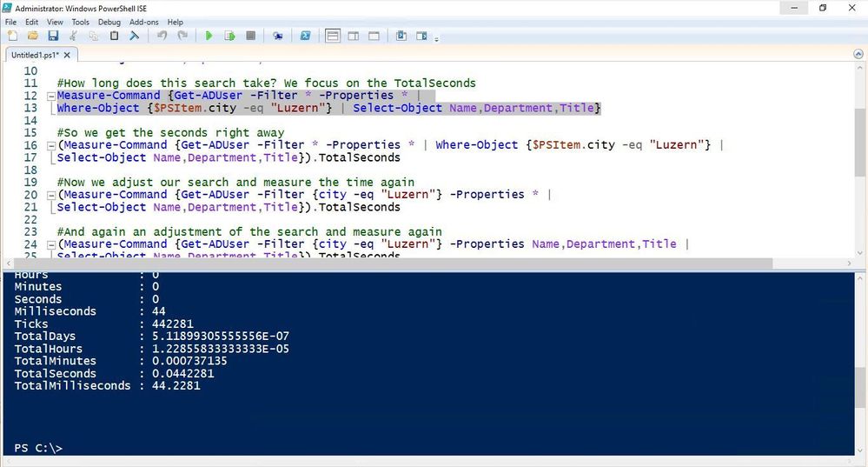This screenshot has width=868, height=467.
Task: Open the Debug menu
Action: pos(109,22)
